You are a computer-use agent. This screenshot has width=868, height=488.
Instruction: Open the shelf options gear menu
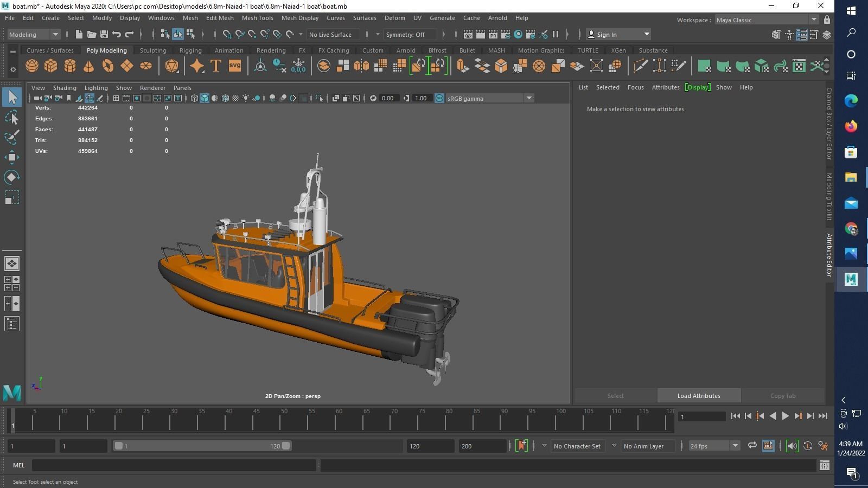coord(13,70)
